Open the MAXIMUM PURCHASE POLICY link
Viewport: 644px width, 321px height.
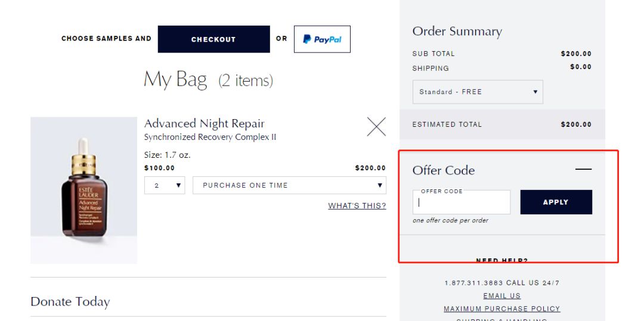(x=501, y=308)
